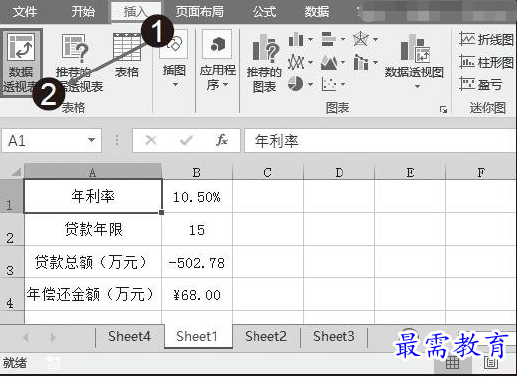Select cell containing 年偿还金额（万元）

click(x=93, y=294)
